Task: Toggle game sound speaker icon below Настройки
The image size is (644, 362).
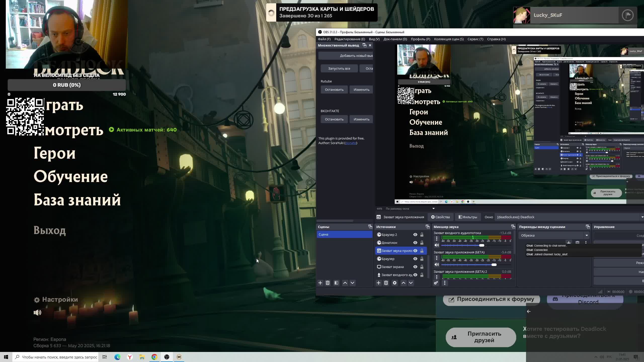Action: point(37,312)
